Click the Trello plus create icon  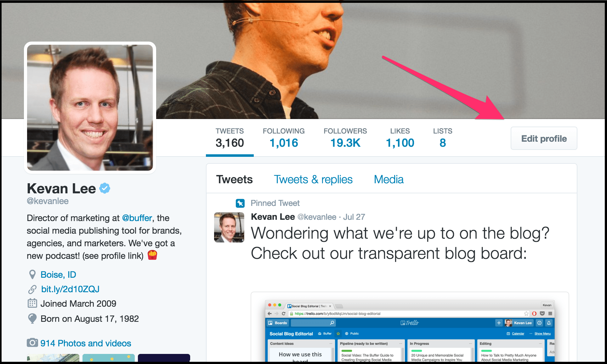pos(499,323)
